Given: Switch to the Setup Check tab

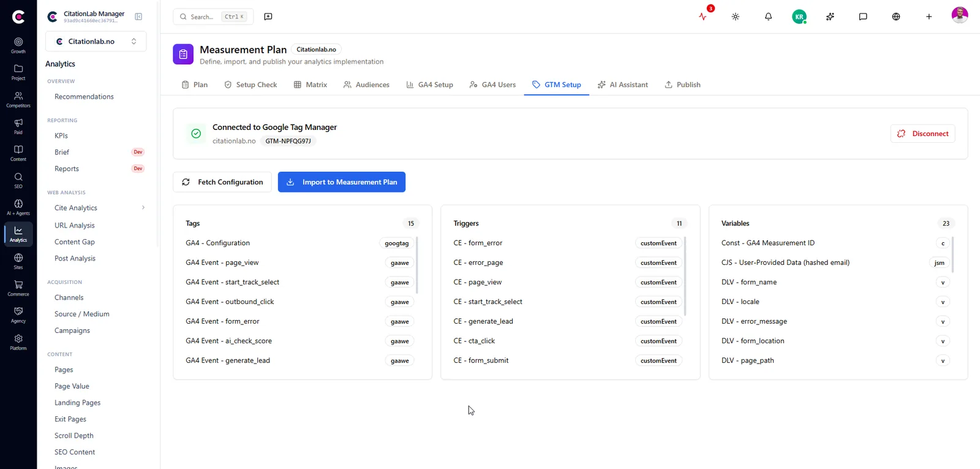Looking at the screenshot, I should click(251, 85).
